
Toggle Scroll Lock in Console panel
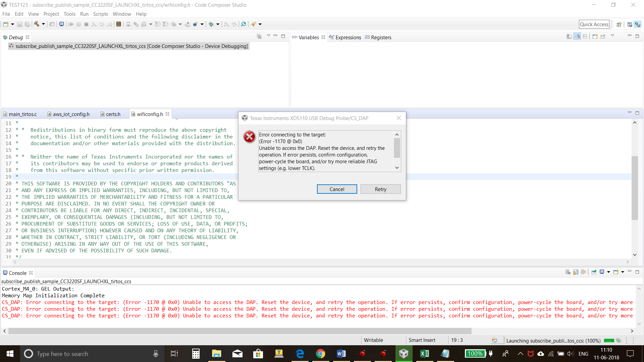(x=576, y=272)
